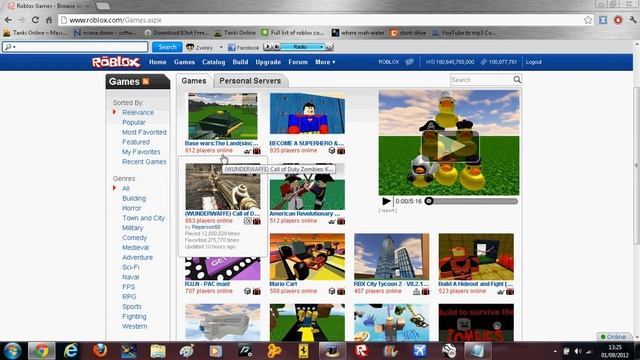The image size is (640, 360).
Task: Open Upgrade in the Roblox navbar
Action: coord(268,62)
